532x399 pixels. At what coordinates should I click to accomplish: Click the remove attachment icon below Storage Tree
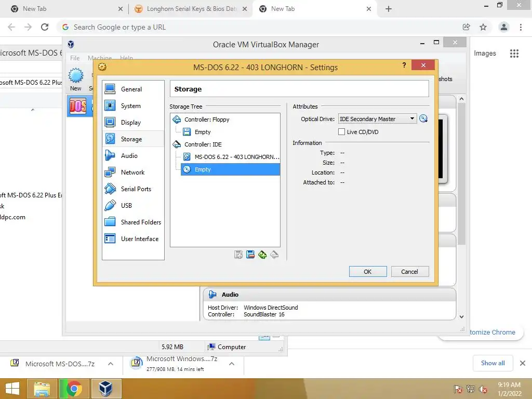tap(250, 255)
